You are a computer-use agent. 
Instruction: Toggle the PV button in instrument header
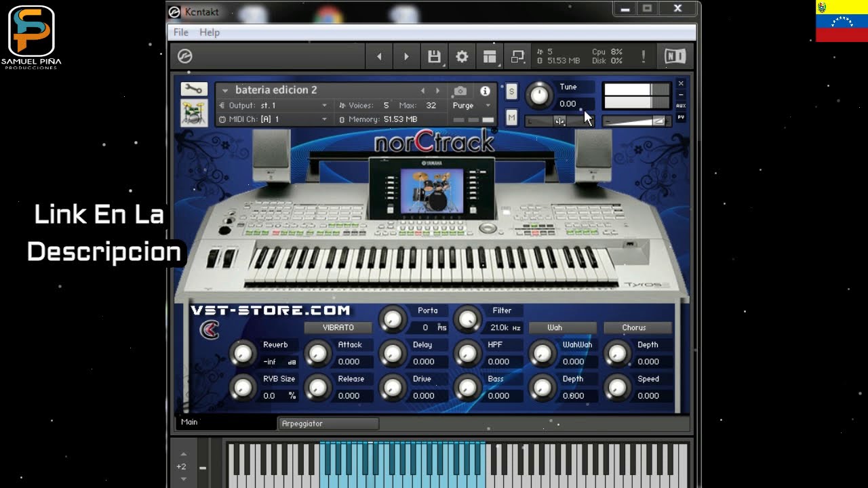tap(681, 117)
